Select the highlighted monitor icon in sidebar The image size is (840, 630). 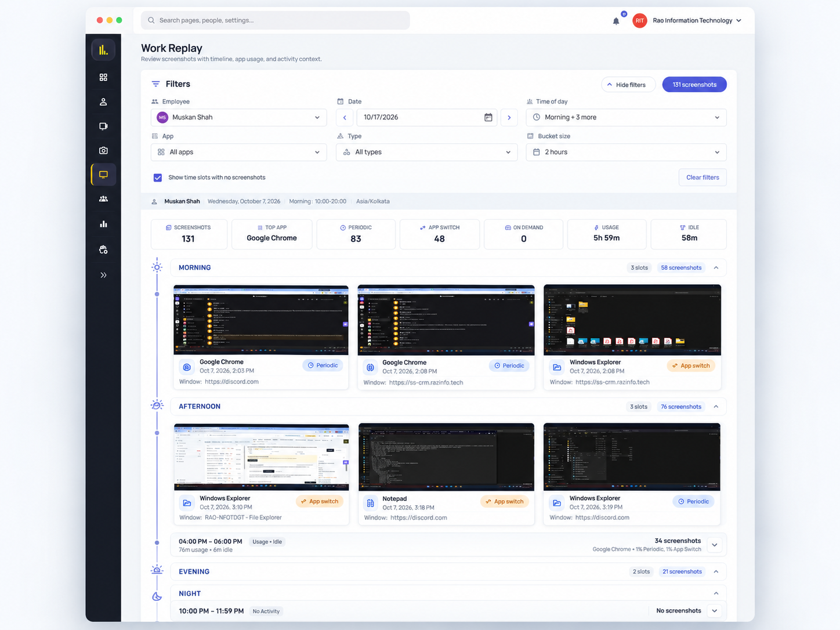tap(103, 175)
